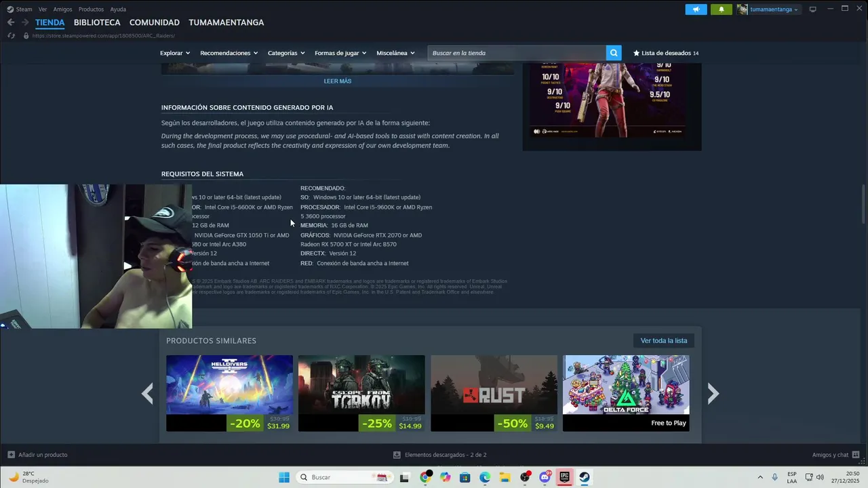This screenshot has width=868, height=488.
Task: Reload the store page with the refresh icon
Action: click(11, 35)
